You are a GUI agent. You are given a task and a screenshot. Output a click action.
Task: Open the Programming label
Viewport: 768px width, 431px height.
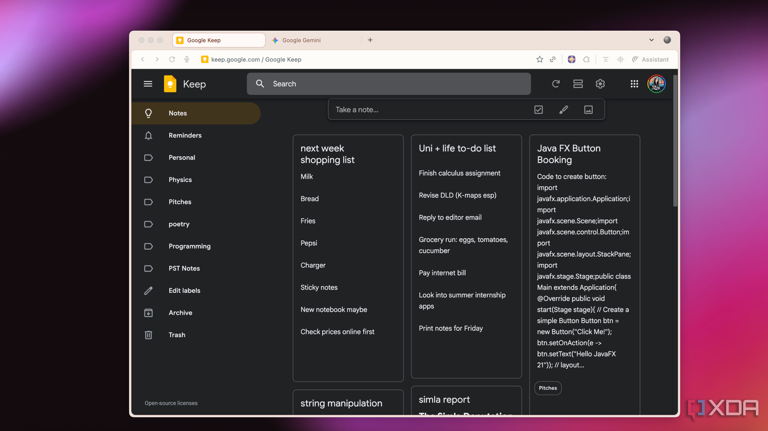pyautogui.click(x=196, y=246)
